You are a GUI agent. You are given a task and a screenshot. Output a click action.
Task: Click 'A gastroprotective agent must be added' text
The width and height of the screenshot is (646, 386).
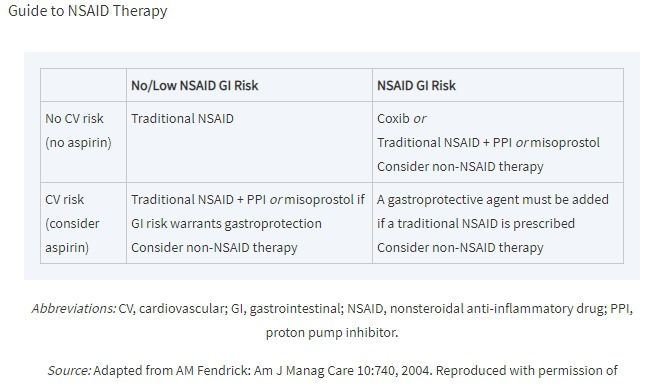click(493, 200)
